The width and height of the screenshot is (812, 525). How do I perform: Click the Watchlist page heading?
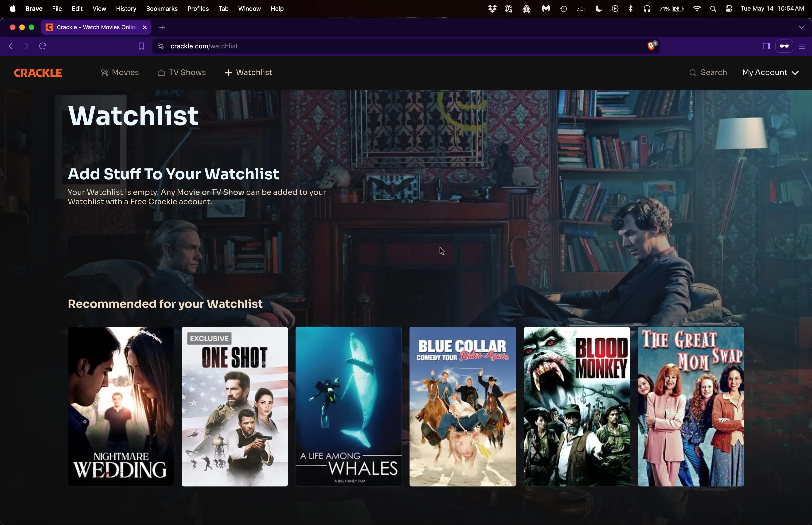133,116
